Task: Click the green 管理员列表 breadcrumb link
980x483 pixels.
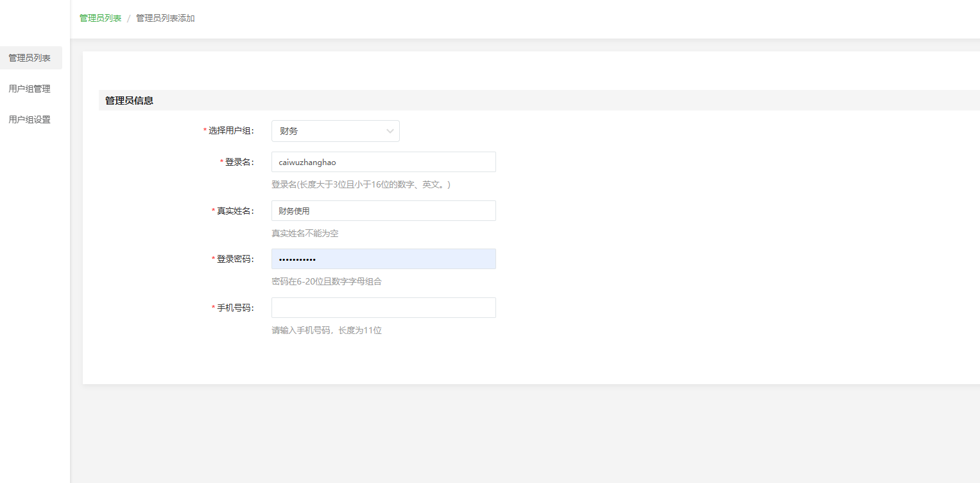Action: click(100, 18)
